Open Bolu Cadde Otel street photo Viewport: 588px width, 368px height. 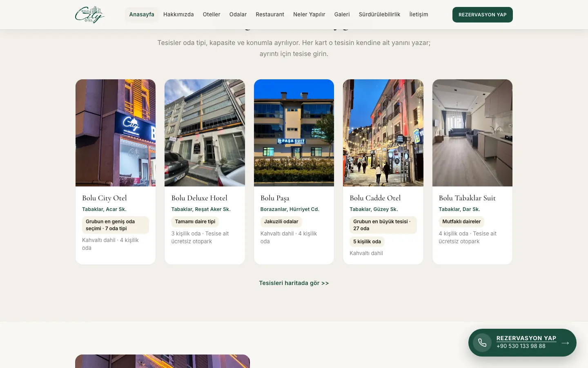pyautogui.click(x=383, y=133)
